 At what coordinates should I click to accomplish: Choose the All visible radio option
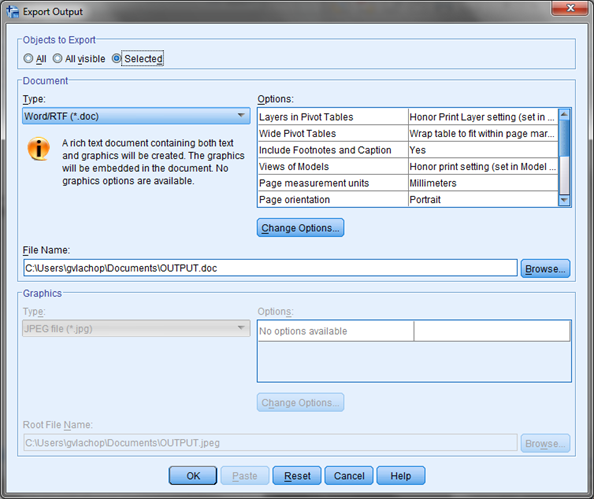(x=57, y=58)
